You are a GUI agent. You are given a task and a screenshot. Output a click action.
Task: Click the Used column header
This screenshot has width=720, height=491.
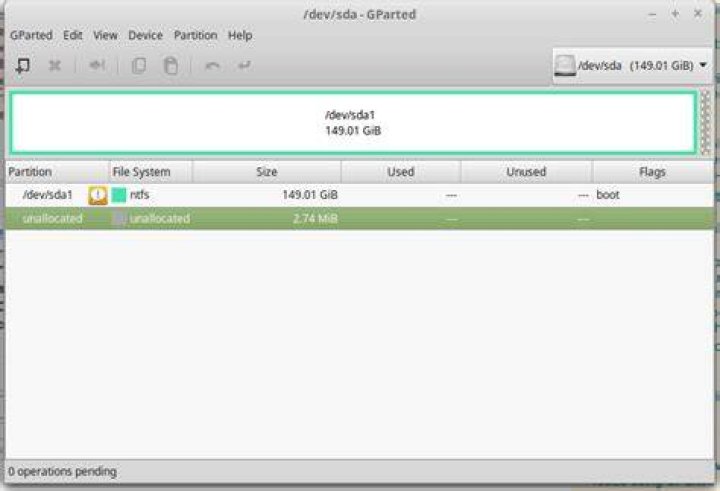pos(401,172)
